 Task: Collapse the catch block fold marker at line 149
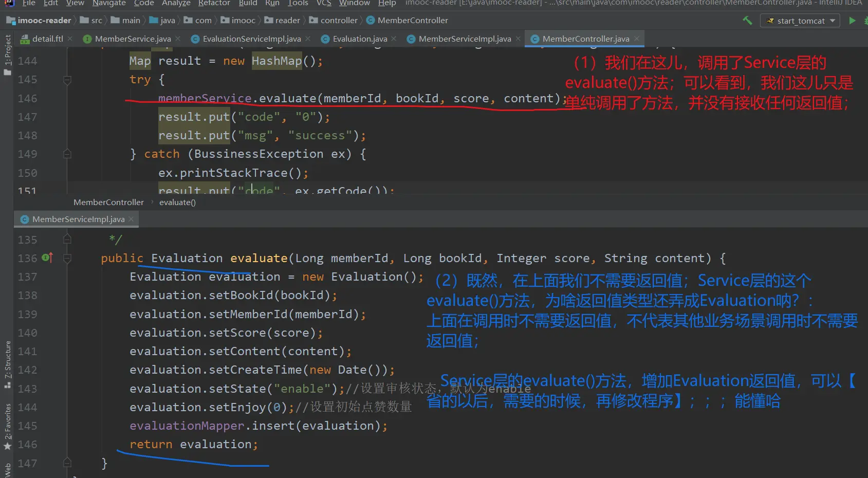coord(67,154)
